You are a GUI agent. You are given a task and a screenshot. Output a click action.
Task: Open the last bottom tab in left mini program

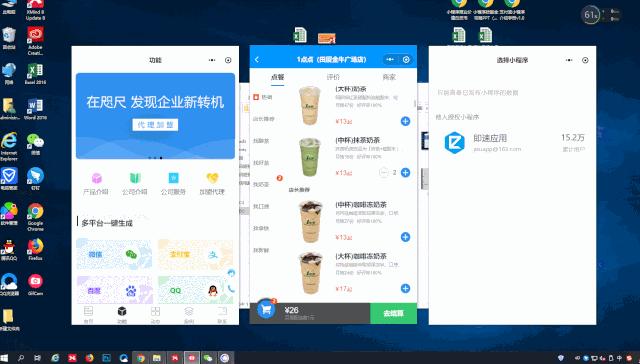tap(222, 315)
